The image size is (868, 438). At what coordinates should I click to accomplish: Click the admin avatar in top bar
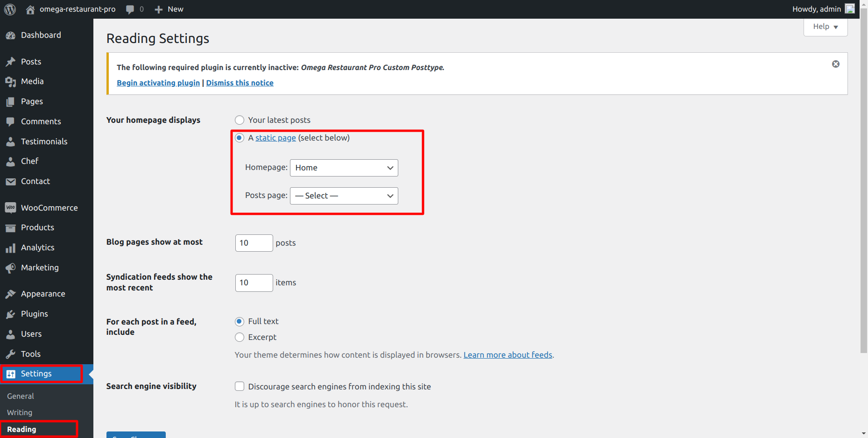point(850,9)
